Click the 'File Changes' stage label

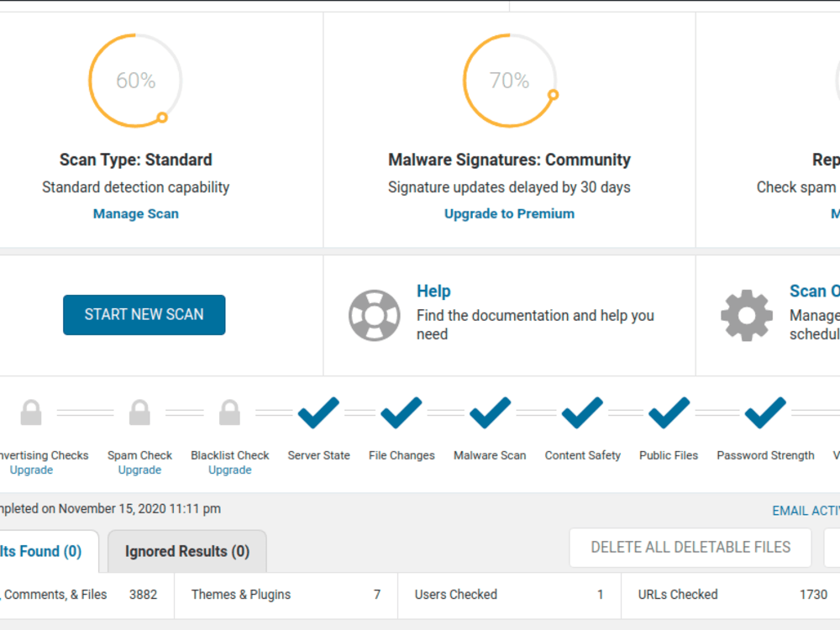[402, 455]
